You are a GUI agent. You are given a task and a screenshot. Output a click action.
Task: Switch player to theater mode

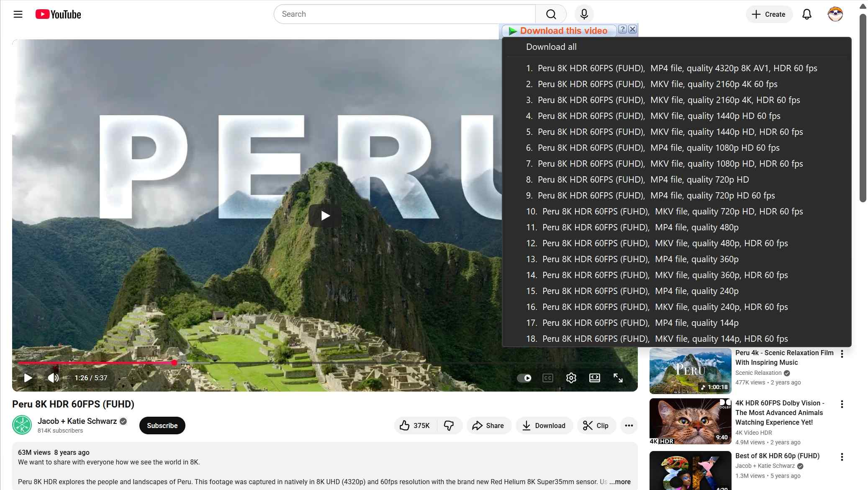tap(594, 378)
